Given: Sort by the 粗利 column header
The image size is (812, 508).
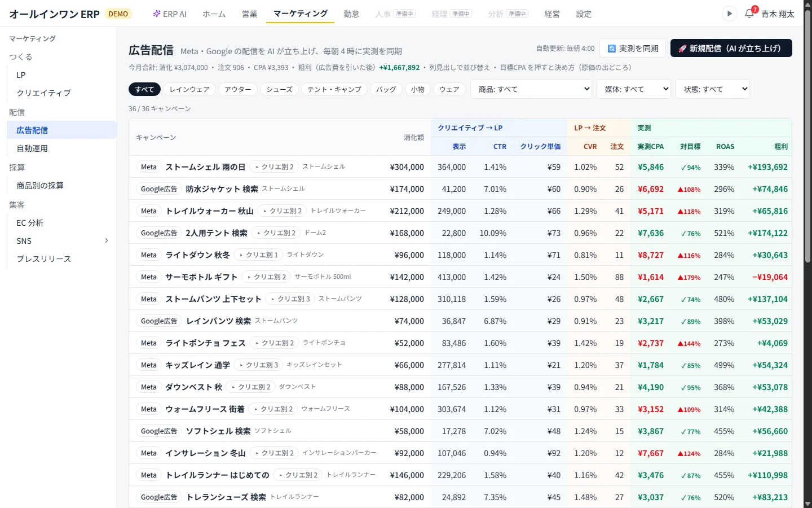Looking at the screenshot, I should coord(781,147).
